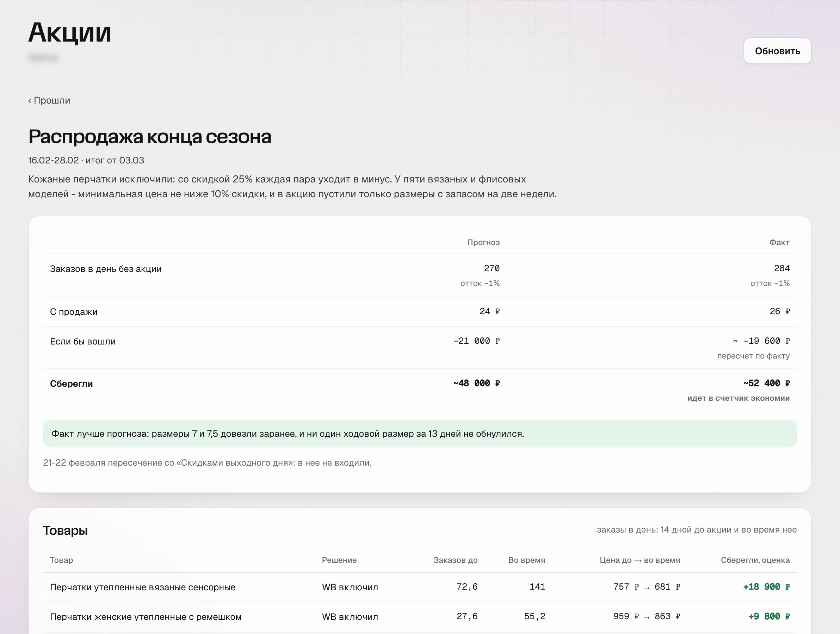Select the Если бы вошли row label
Image resolution: width=840 pixels, height=634 pixels.
pos(83,341)
